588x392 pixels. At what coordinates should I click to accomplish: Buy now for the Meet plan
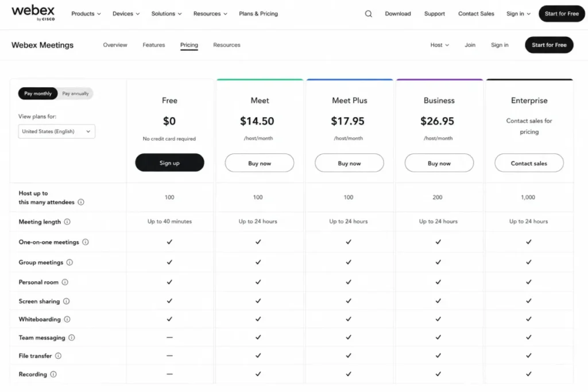260,163
